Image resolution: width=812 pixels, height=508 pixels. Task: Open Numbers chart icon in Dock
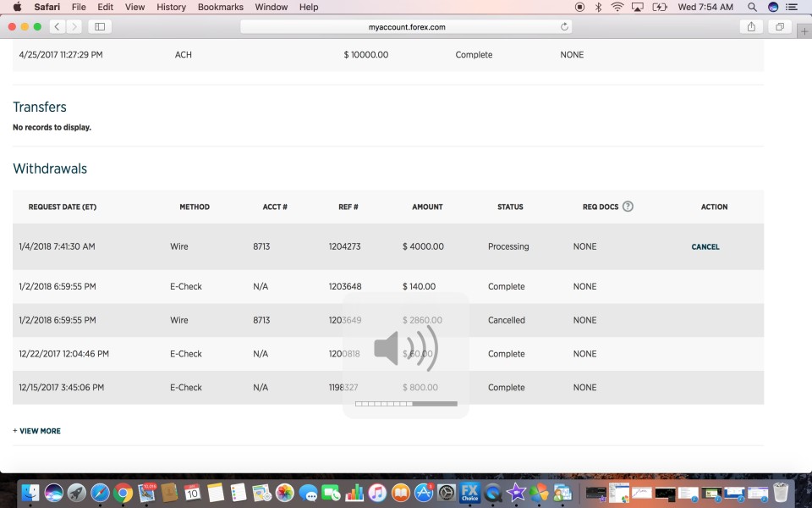pos(354,493)
